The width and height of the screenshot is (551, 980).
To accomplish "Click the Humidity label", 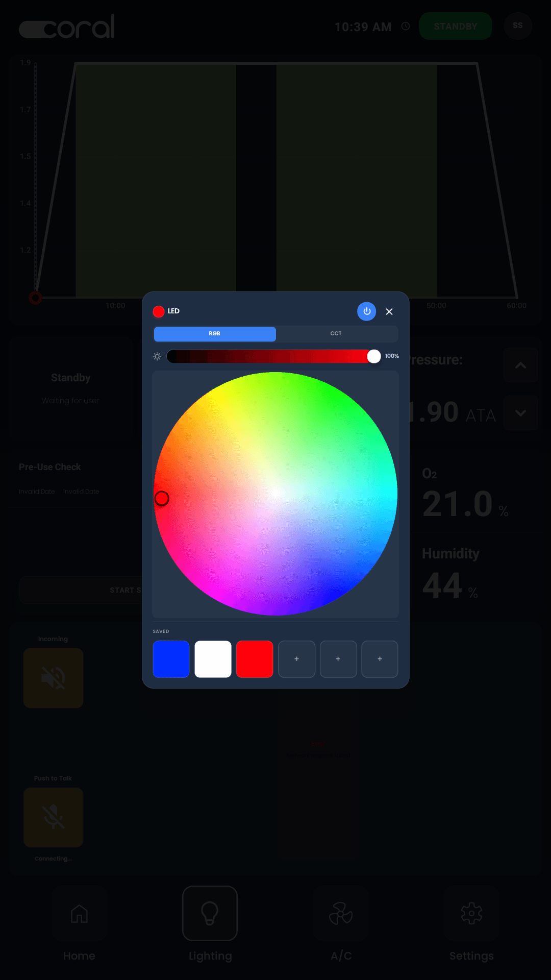I will point(450,554).
